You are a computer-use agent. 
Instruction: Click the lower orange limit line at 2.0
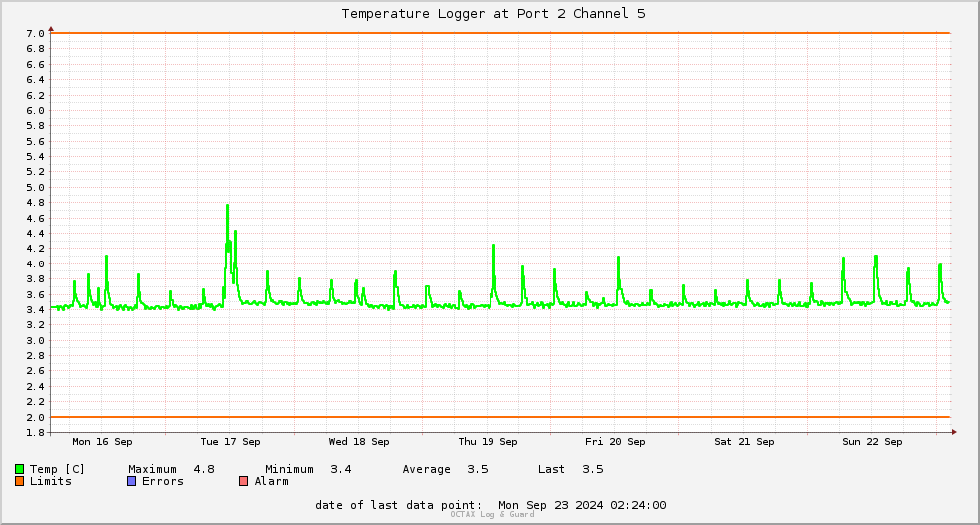(x=500, y=417)
